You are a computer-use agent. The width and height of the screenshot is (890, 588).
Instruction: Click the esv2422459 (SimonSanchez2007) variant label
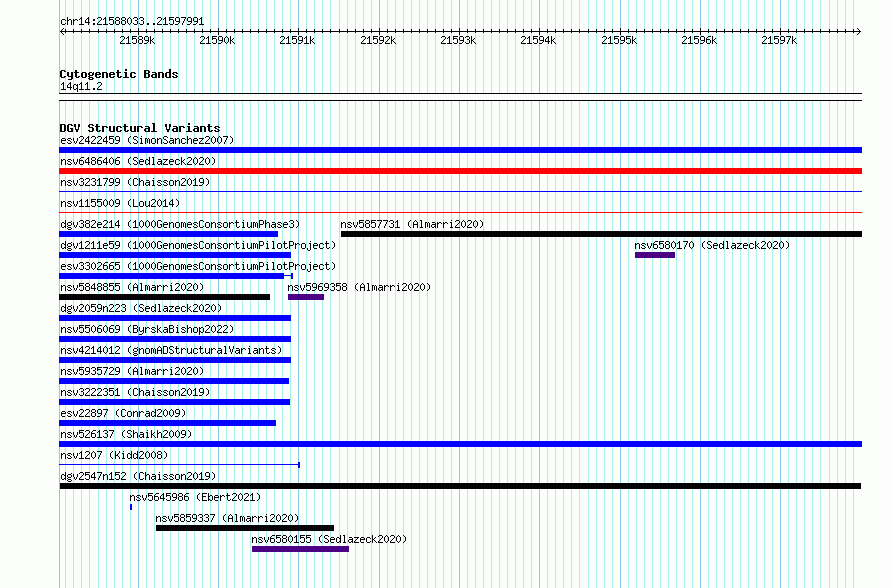coord(147,140)
